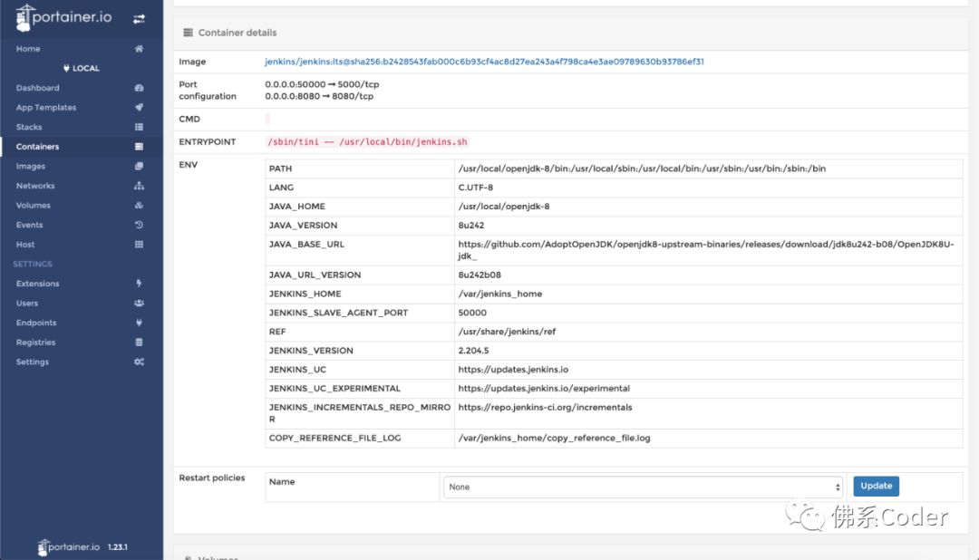Click the LOCAL endpoint label

86,69
